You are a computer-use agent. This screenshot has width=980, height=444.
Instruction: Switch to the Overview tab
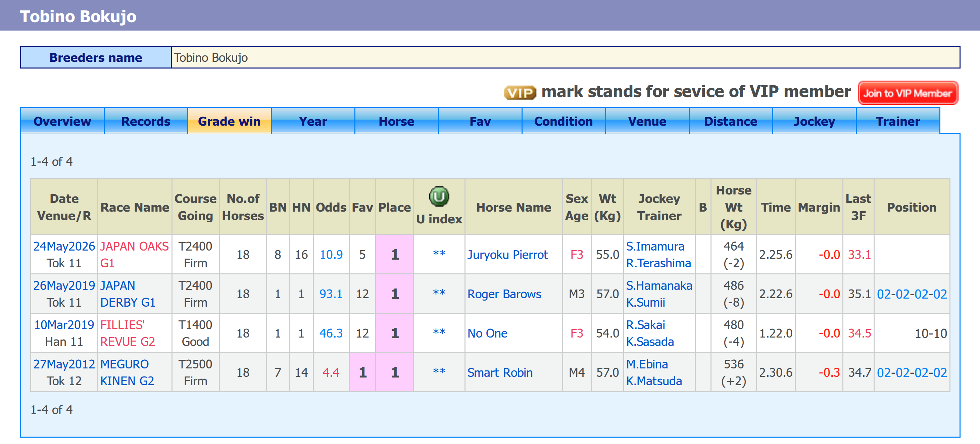62,121
